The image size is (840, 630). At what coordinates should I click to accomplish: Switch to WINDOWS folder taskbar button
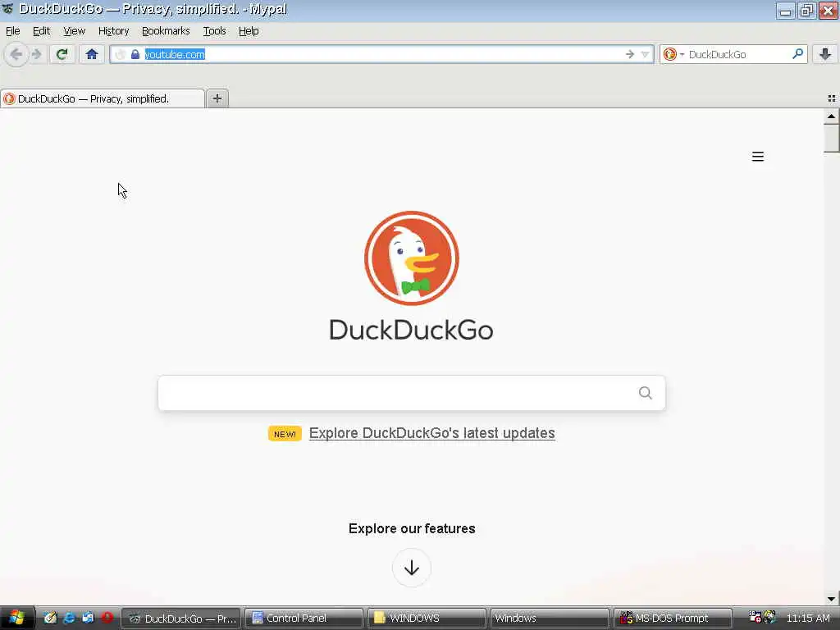(427, 619)
